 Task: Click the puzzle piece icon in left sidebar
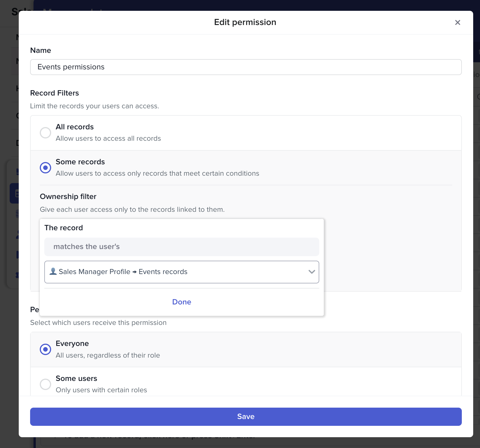click(17, 275)
